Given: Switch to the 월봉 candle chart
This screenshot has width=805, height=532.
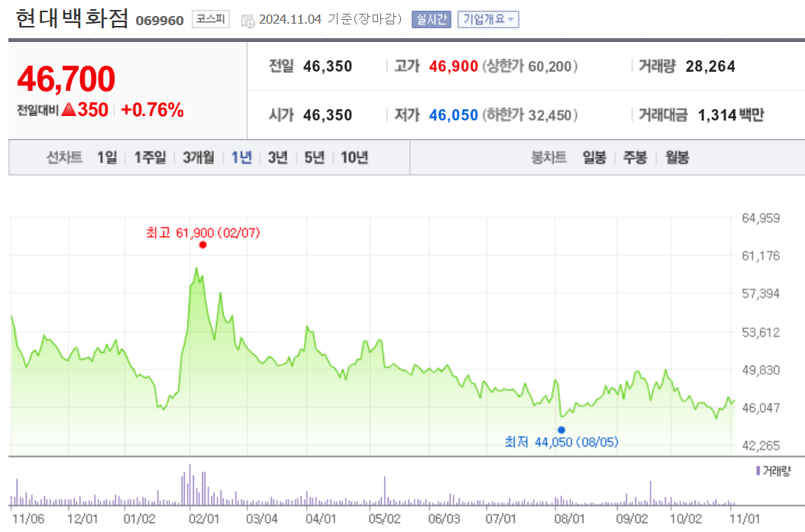Looking at the screenshot, I should click(677, 157).
